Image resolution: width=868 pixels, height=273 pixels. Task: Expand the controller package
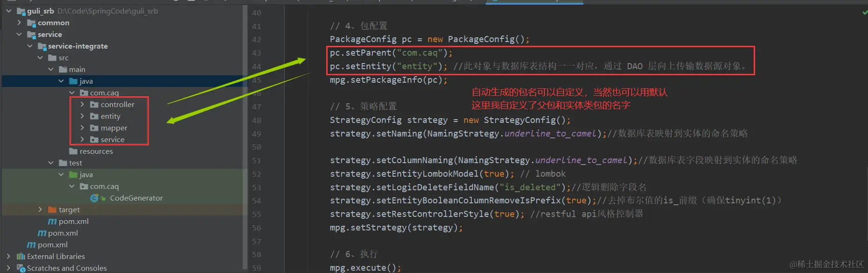click(x=83, y=104)
